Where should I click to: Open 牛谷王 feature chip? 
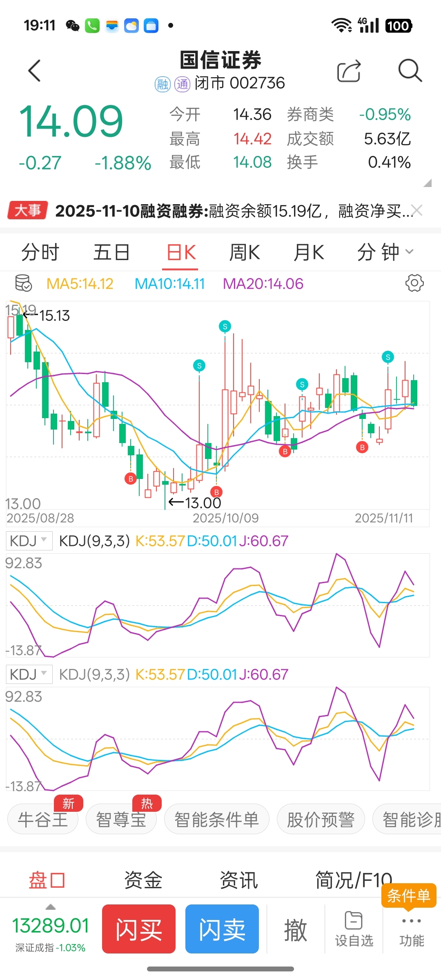(x=43, y=819)
